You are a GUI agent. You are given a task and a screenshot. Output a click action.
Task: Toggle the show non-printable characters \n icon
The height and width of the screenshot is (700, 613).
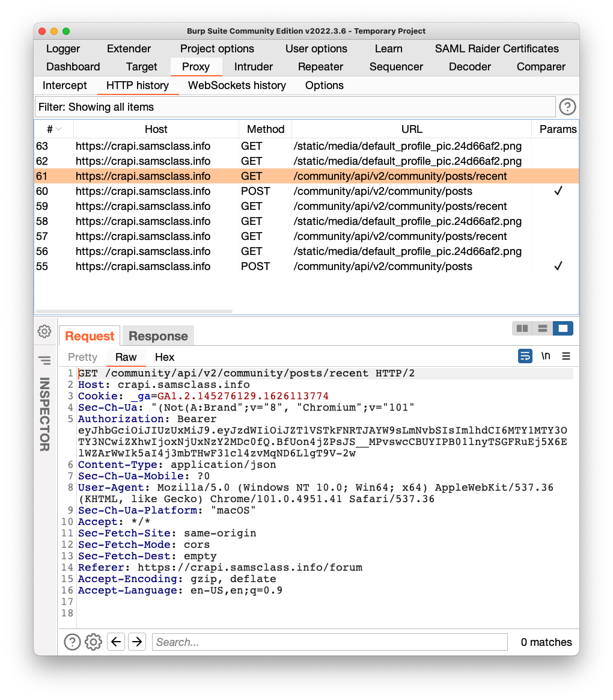[546, 356]
